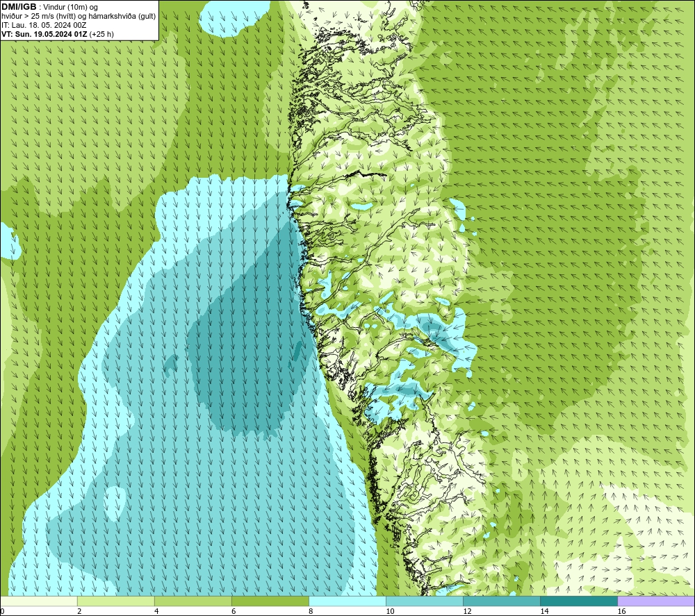Click the 'DMI/IGB : Vindur (10m) og' title line
The height and width of the screenshot is (616, 695).
coord(49,7)
